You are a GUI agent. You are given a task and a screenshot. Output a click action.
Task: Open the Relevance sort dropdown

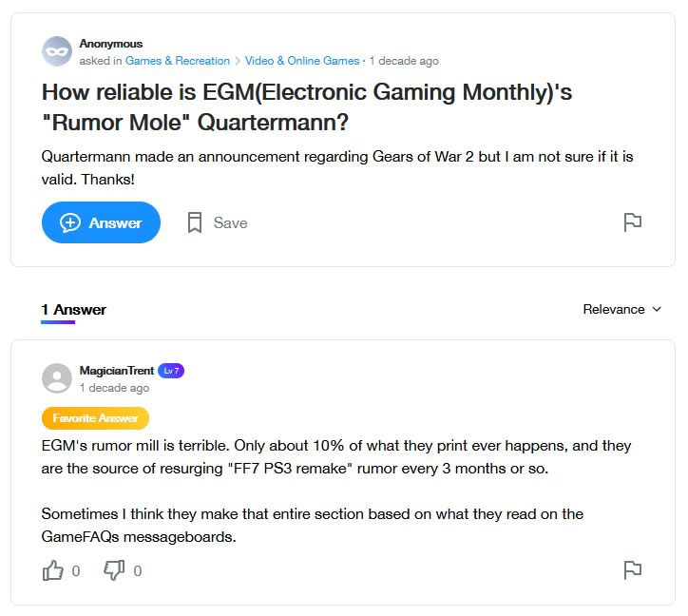coord(621,309)
